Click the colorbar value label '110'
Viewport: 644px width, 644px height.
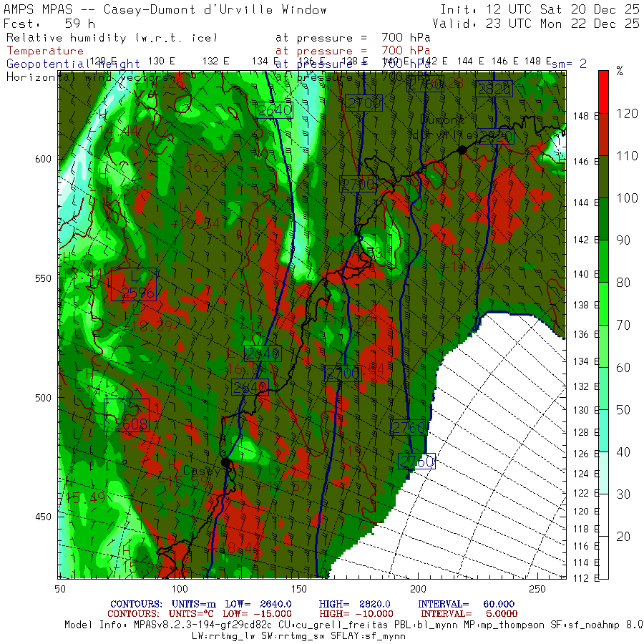(627, 156)
